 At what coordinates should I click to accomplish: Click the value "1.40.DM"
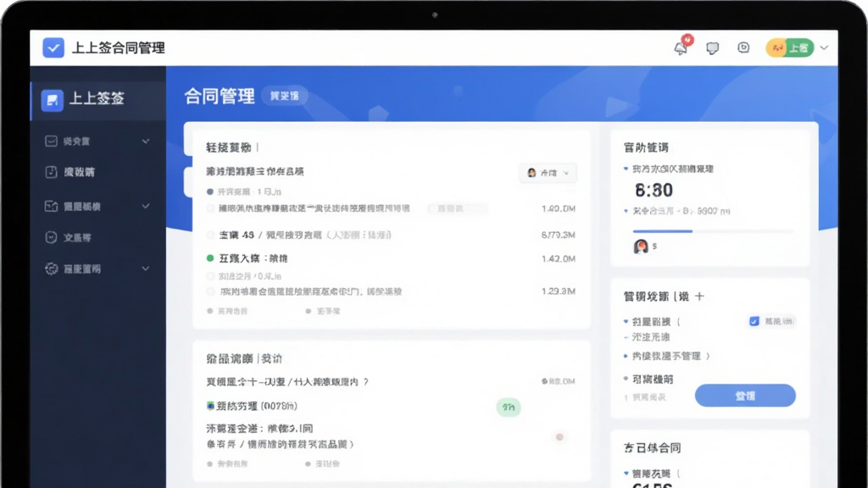point(558,208)
